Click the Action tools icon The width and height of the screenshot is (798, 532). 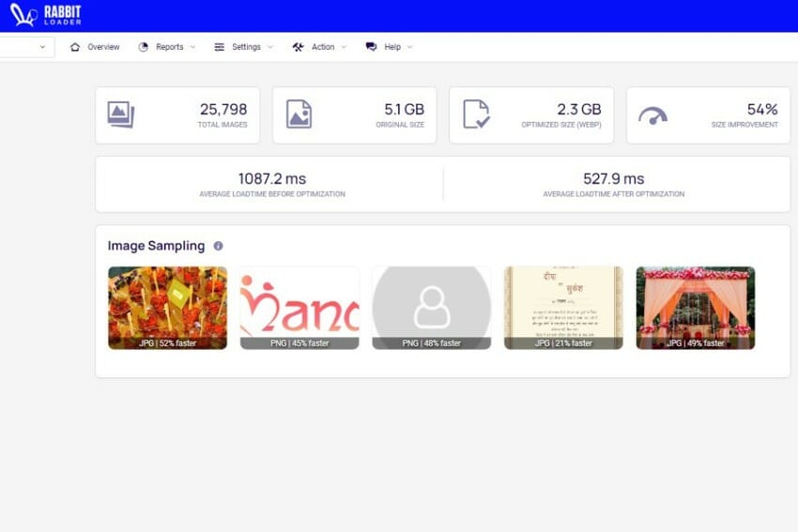pyautogui.click(x=298, y=47)
